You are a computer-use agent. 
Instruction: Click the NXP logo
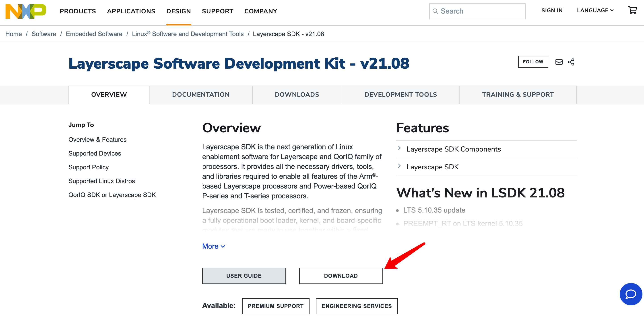pos(26,11)
